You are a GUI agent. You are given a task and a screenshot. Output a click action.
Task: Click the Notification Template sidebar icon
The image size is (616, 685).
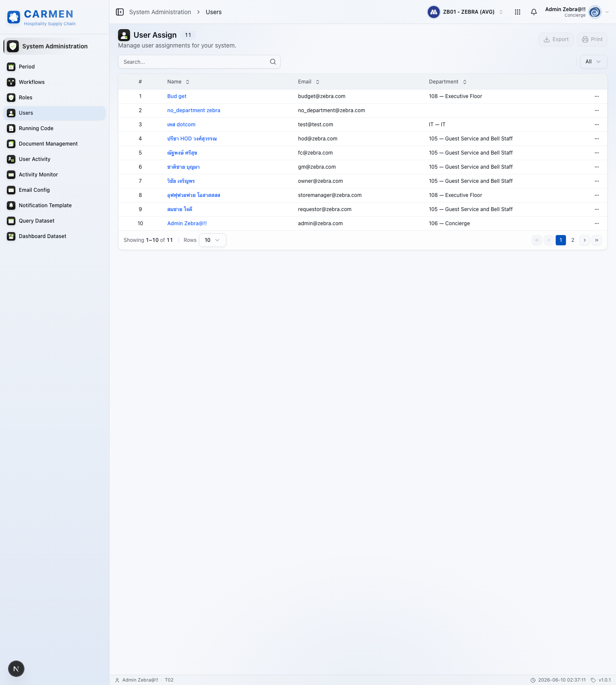coord(11,205)
